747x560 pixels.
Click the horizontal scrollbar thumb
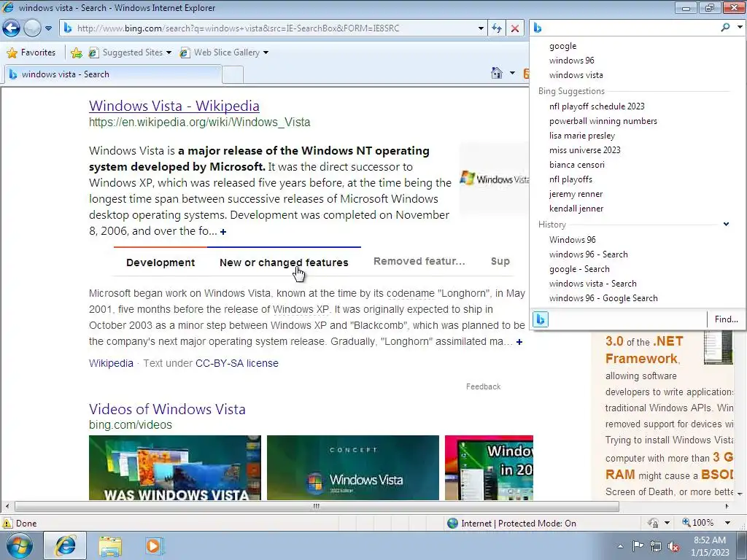point(317,506)
